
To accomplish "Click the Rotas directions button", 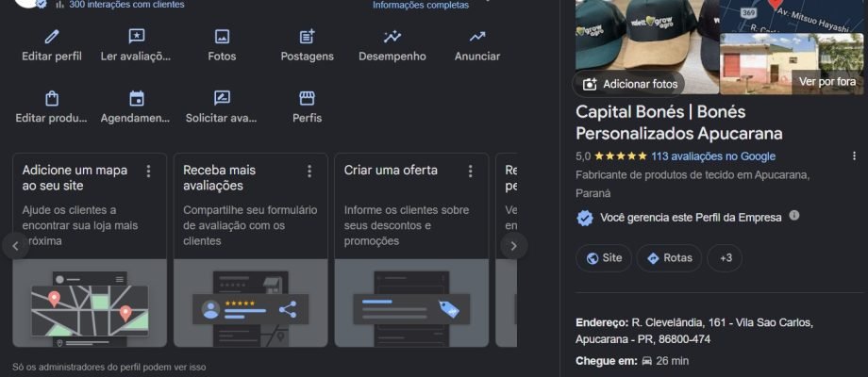I will pyautogui.click(x=669, y=258).
